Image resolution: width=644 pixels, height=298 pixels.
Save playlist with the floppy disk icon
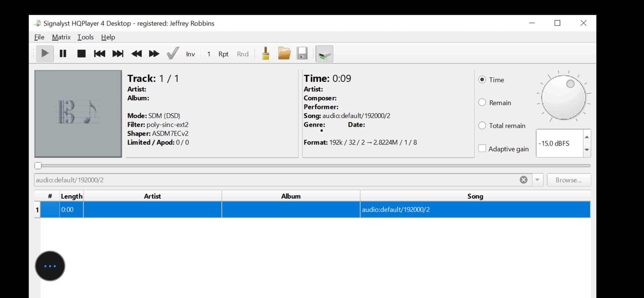(302, 54)
